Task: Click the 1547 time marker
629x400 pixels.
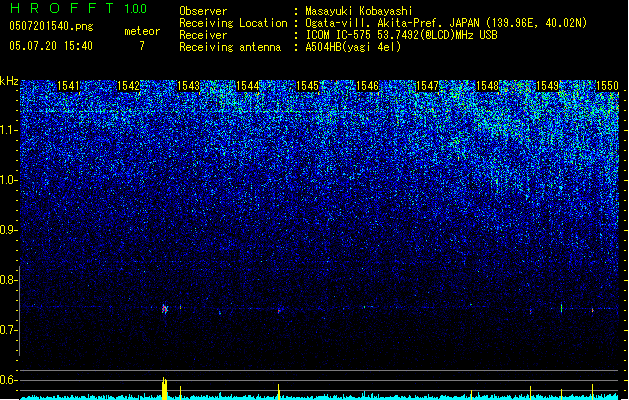Action: [x=427, y=86]
